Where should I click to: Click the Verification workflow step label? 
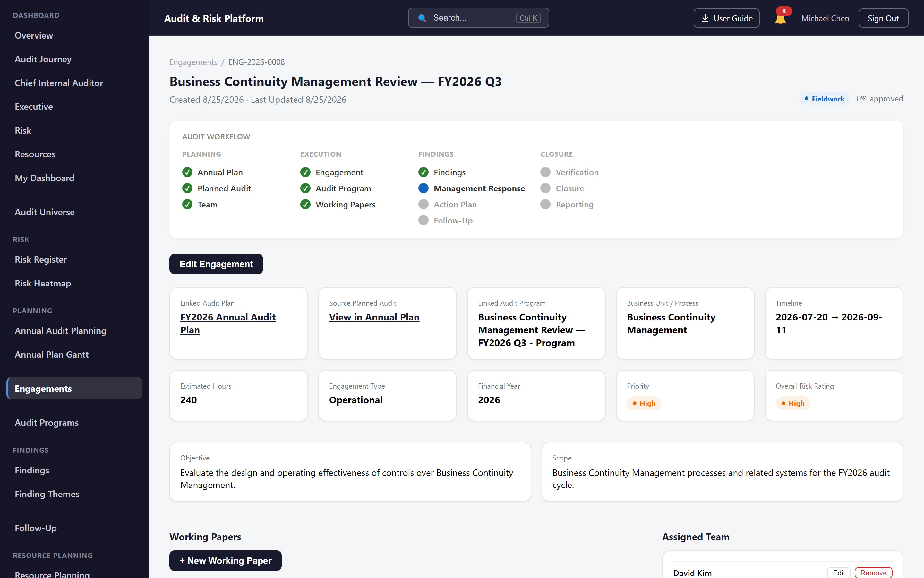(577, 172)
